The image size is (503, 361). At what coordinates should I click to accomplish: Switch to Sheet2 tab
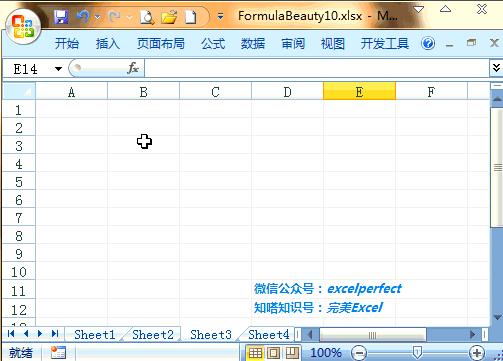153,334
